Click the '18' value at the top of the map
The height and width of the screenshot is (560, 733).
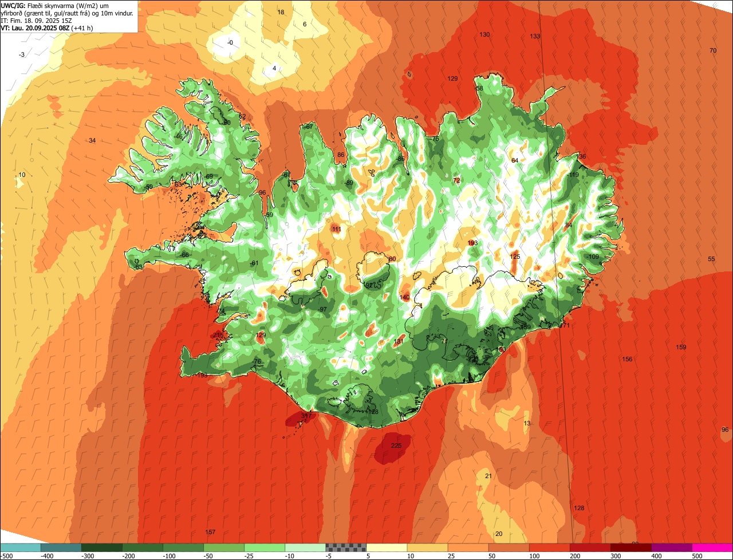point(281,12)
